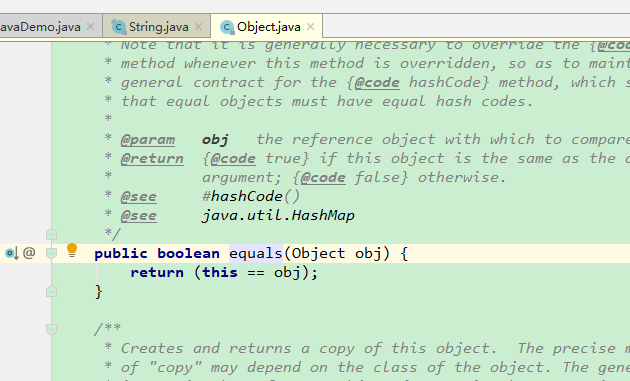Fold the equals method at its closing brace

[x=51, y=291]
